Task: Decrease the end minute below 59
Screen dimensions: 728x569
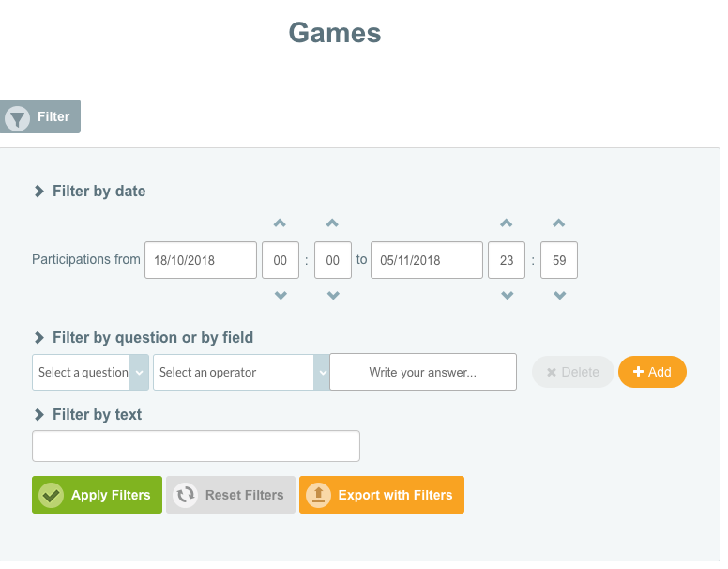Action: pyautogui.click(x=559, y=296)
